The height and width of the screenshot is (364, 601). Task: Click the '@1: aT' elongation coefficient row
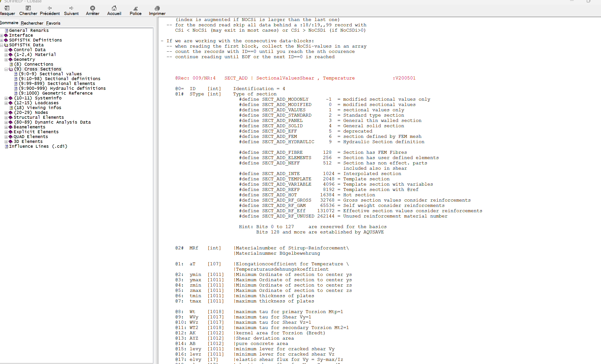coord(262,264)
